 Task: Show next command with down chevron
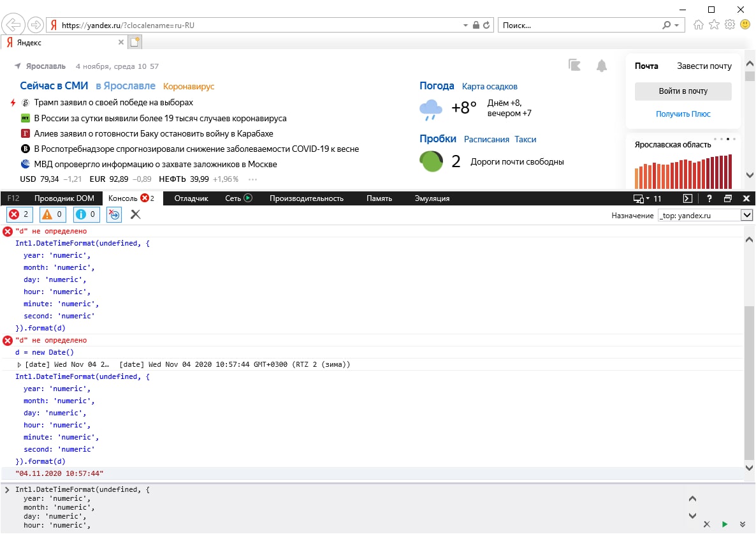click(692, 515)
